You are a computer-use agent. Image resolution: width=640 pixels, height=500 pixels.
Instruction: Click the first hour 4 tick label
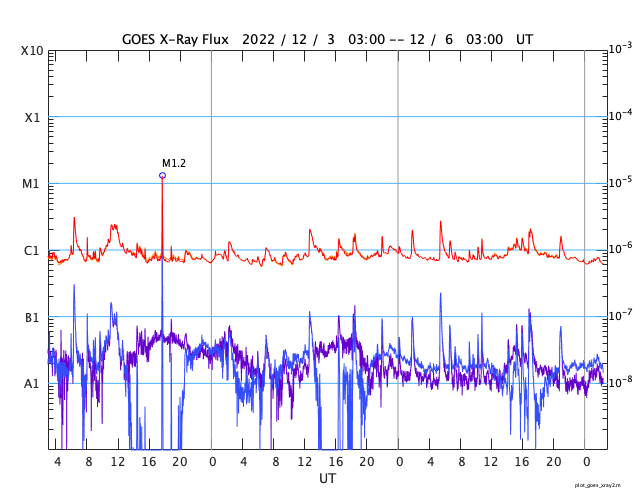click(58, 462)
